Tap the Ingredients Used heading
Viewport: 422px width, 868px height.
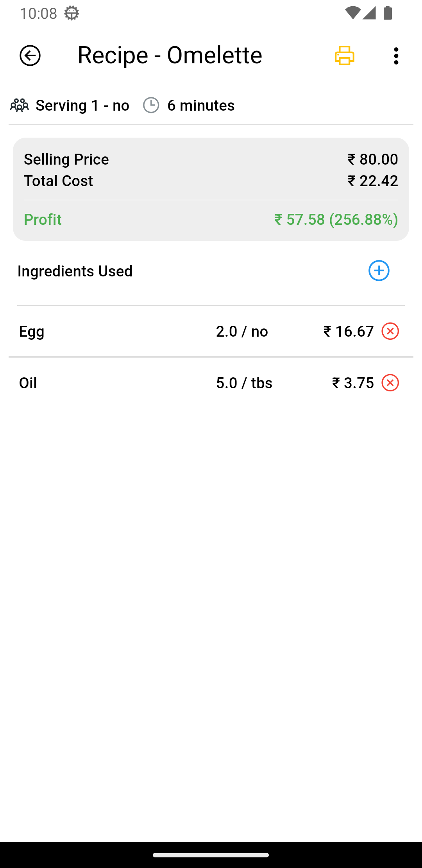[x=75, y=271]
